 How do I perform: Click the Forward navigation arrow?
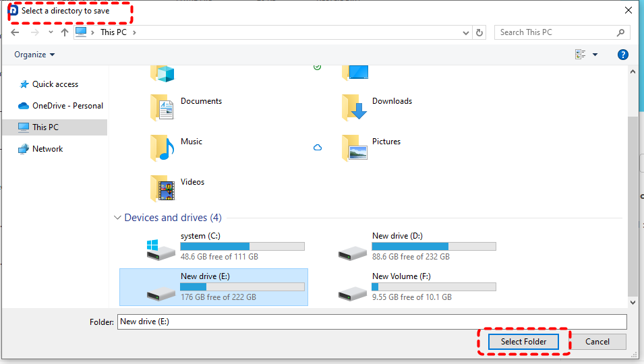point(35,32)
